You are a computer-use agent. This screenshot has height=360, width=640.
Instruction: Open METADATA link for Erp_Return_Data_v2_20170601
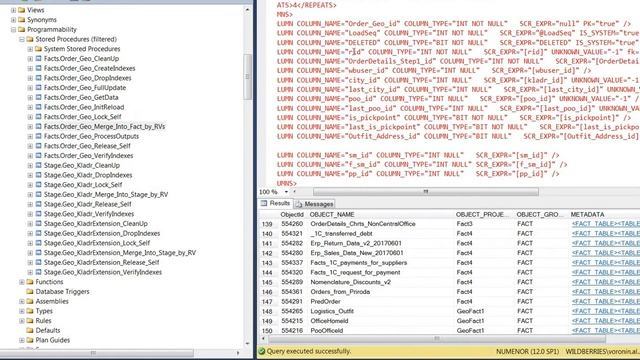606,243
